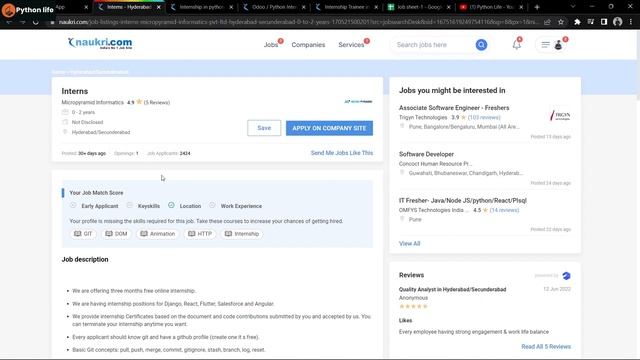The width and height of the screenshot is (640, 360).
Task: Click the Work Experience status icon
Action: [x=212, y=205]
